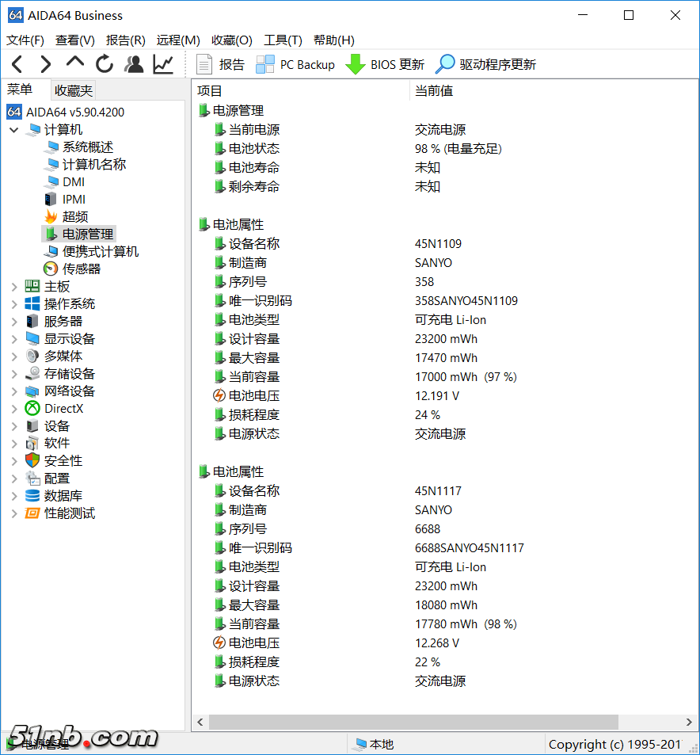
Task: Go up one level with Up arrow
Action: pos(75,63)
